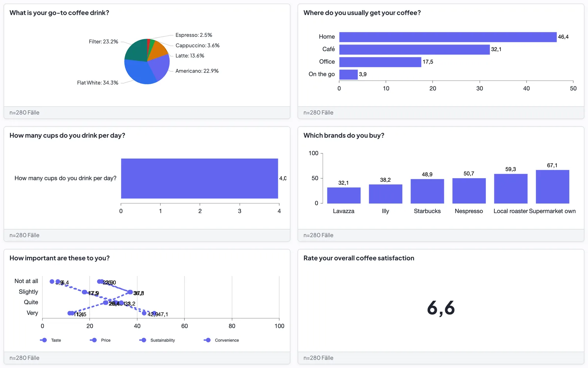588x368 pixels.
Task: Click the '48,9' value above Starbucks
Action: tap(427, 174)
